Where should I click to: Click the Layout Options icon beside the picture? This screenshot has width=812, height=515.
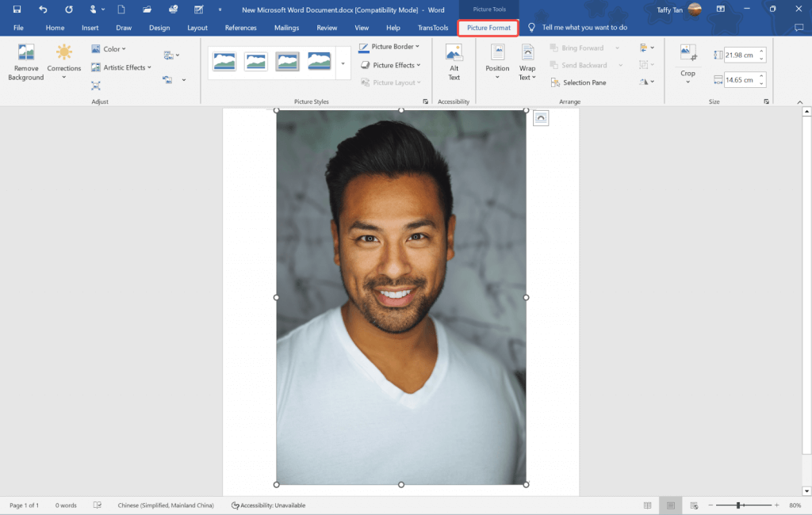coord(541,118)
